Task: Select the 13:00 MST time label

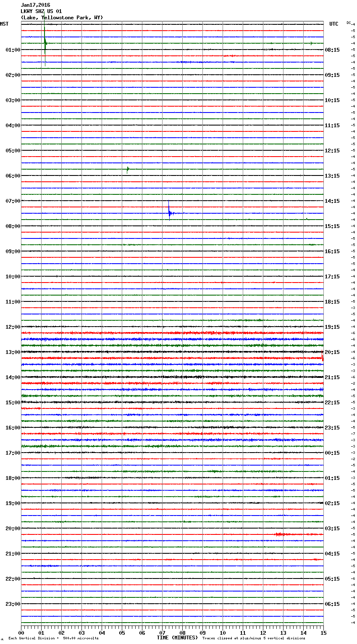Action: pos(13,352)
